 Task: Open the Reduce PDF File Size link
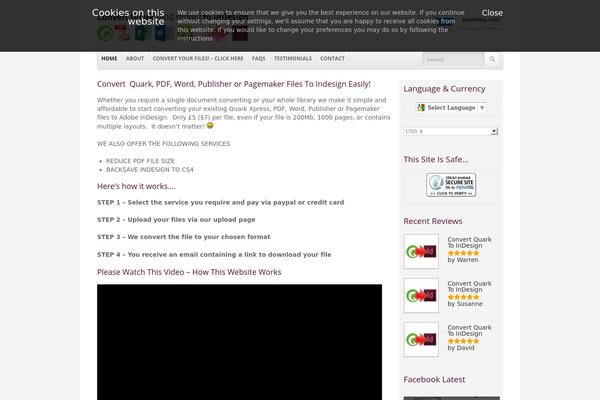(140, 161)
